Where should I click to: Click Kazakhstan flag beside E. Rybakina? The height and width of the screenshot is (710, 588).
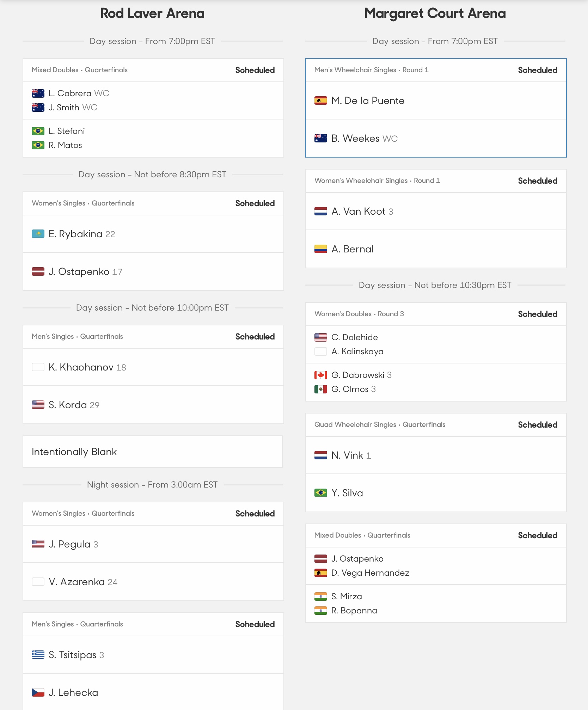[38, 234]
